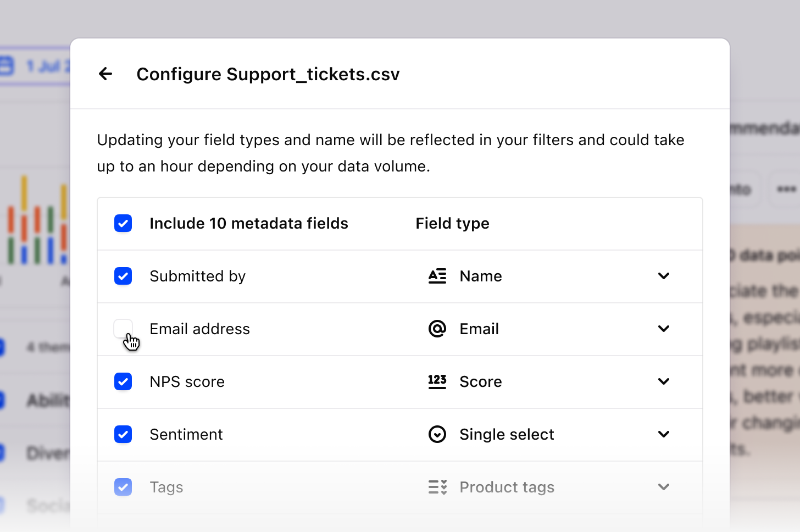The height and width of the screenshot is (532, 800).
Task: Expand the Name field type dropdown
Action: pyautogui.click(x=663, y=276)
